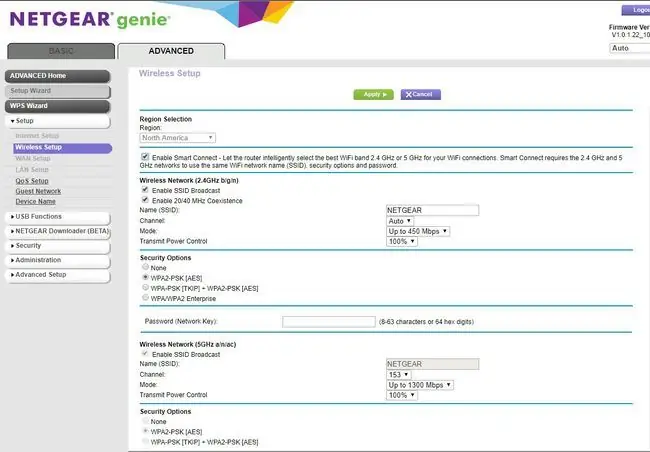The width and height of the screenshot is (650, 452).
Task: Select WPA-PSK [TKIP] + WPA2-PSK [AES] for 5GHz
Action: pos(146,441)
